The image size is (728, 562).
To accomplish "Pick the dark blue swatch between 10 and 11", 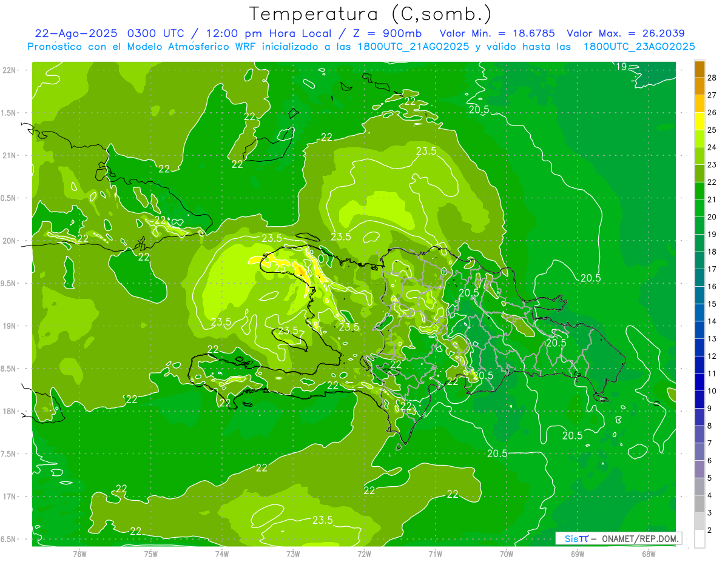I will [x=700, y=382].
